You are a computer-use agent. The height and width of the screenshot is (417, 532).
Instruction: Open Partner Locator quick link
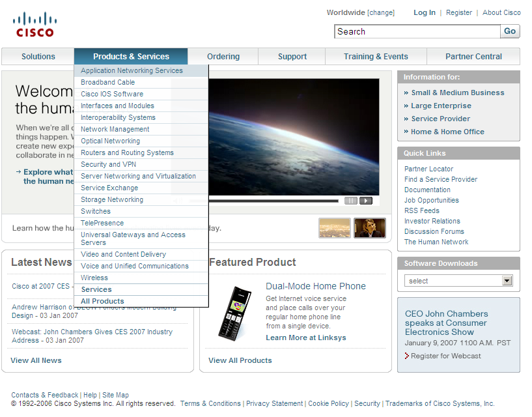(428, 169)
